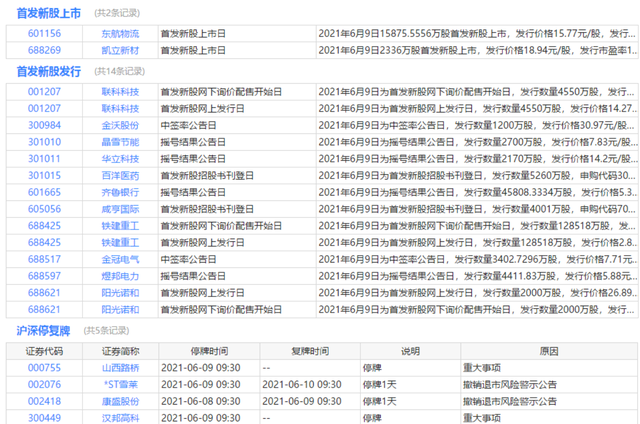Screen dimensions: 640x424
Task: Open the 首发新股发行 section heading
Action: [49, 72]
